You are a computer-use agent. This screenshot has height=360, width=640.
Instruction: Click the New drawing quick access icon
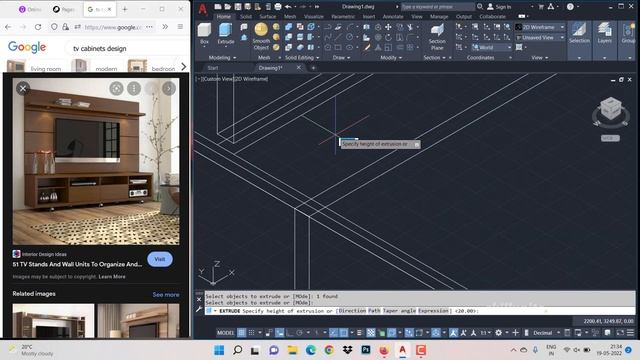[218, 7]
